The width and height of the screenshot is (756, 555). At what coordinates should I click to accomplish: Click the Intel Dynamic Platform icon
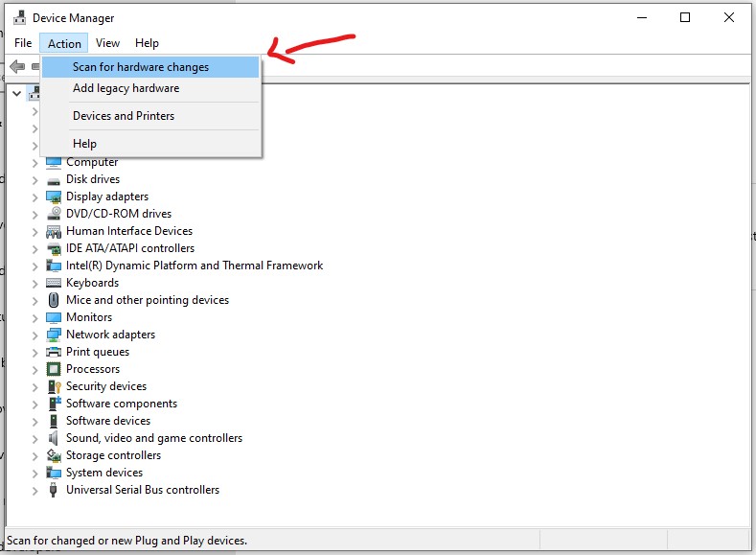coord(54,266)
